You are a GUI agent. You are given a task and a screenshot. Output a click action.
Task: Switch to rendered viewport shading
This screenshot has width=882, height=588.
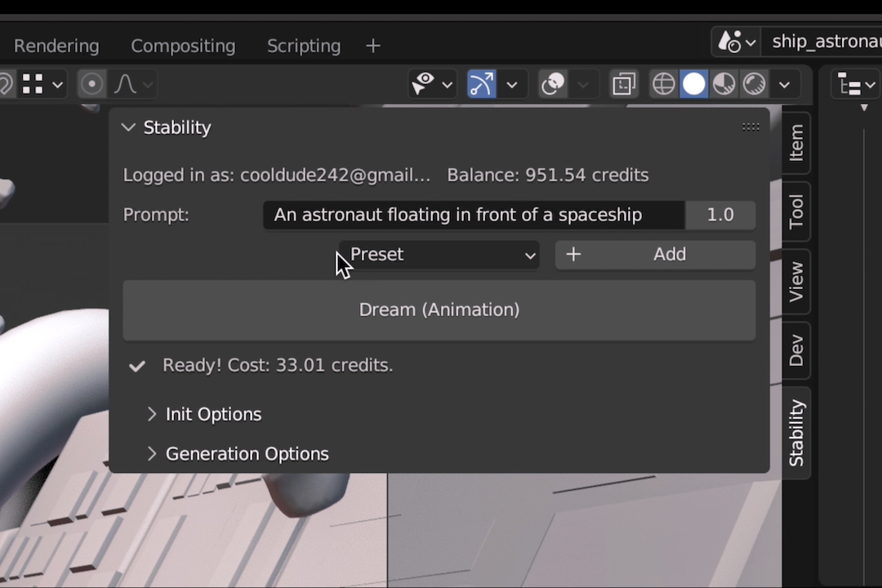[755, 84]
